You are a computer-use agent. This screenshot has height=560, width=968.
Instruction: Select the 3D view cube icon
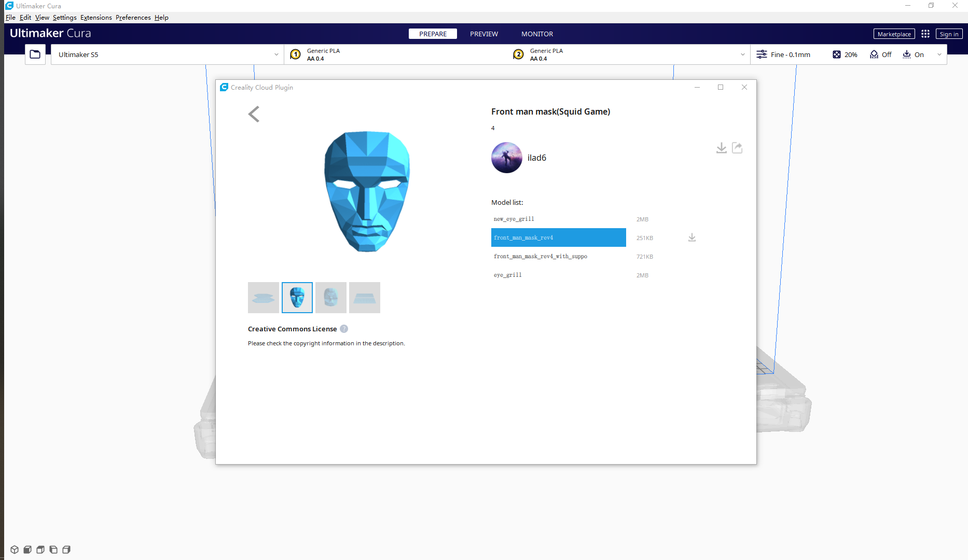point(15,550)
